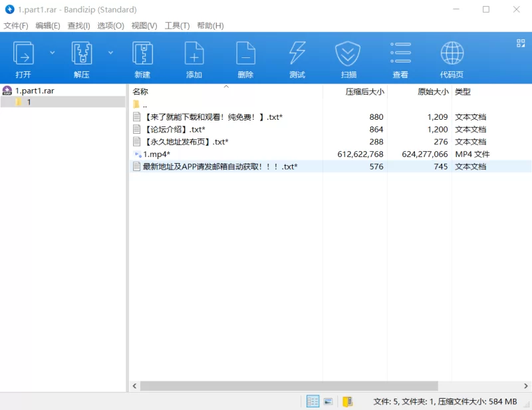Image resolution: width=532 pixels, height=410 pixels.
Task: Maximize the Bandizip window
Action: (x=486, y=9)
